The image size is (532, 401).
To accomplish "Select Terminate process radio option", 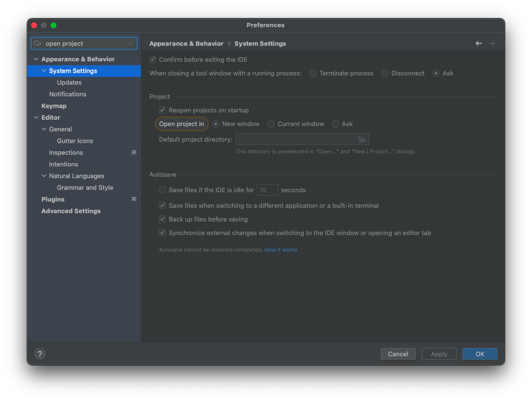I will pos(313,73).
